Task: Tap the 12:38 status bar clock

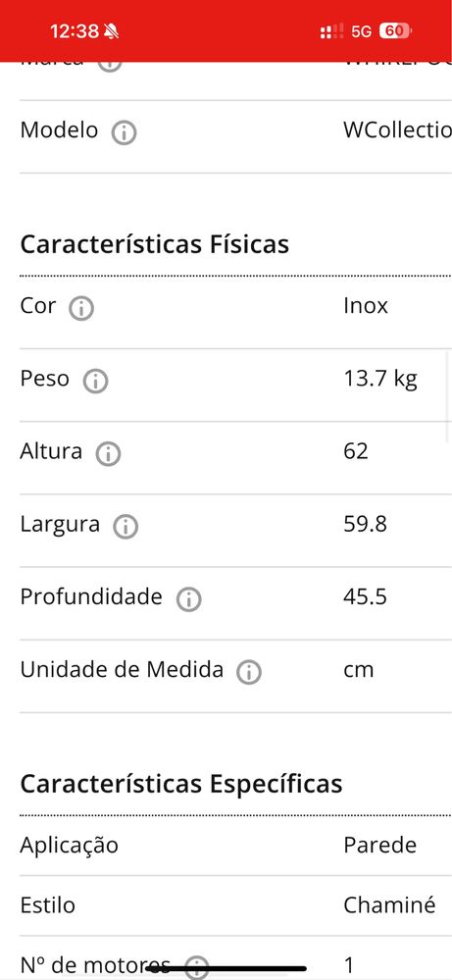Action: coord(75,31)
